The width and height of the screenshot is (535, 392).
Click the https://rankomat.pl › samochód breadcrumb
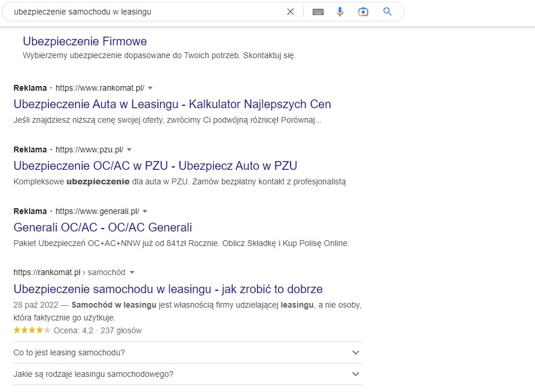(x=69, y=272)
